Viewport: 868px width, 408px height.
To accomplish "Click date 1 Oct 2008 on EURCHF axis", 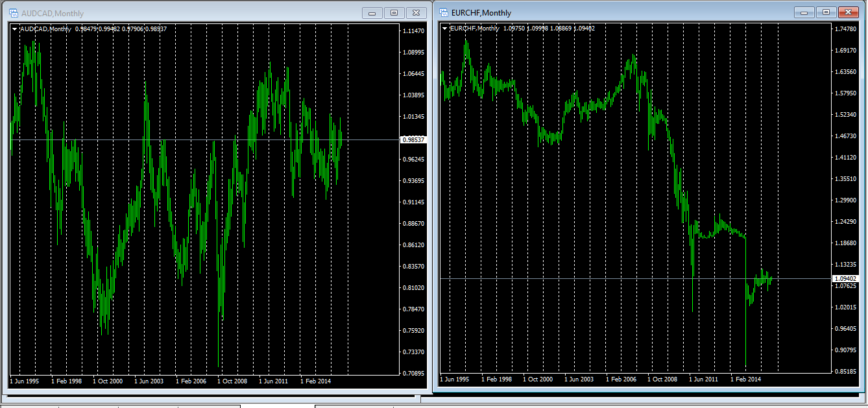I will pos(662,379).
